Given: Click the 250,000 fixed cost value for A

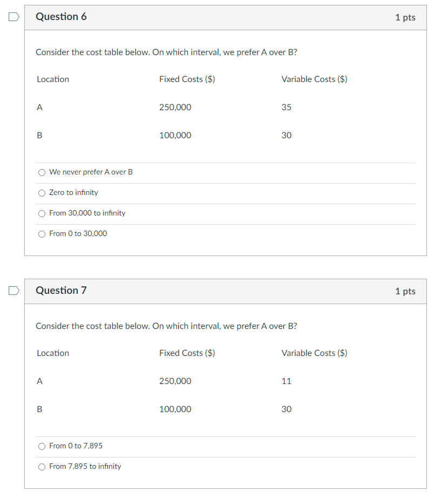Looking at the screenshot, I should [175, 107].
